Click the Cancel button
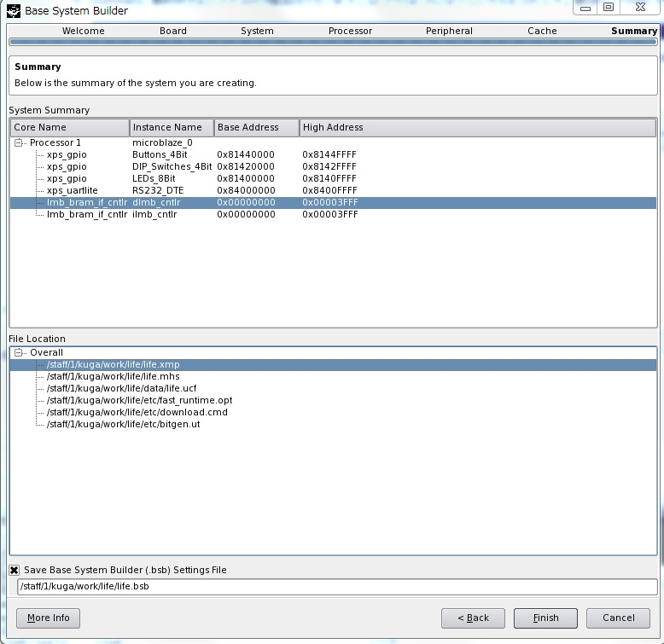664x644 pixels. 618,618
